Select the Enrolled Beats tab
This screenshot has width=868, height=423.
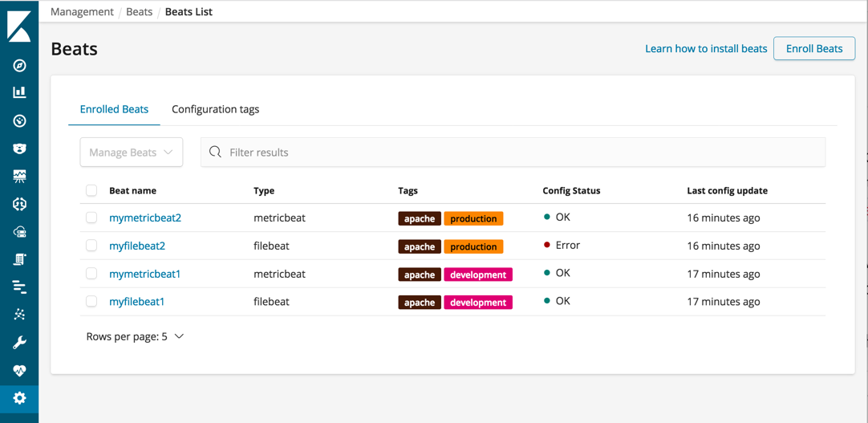click(x=114, y=109)
